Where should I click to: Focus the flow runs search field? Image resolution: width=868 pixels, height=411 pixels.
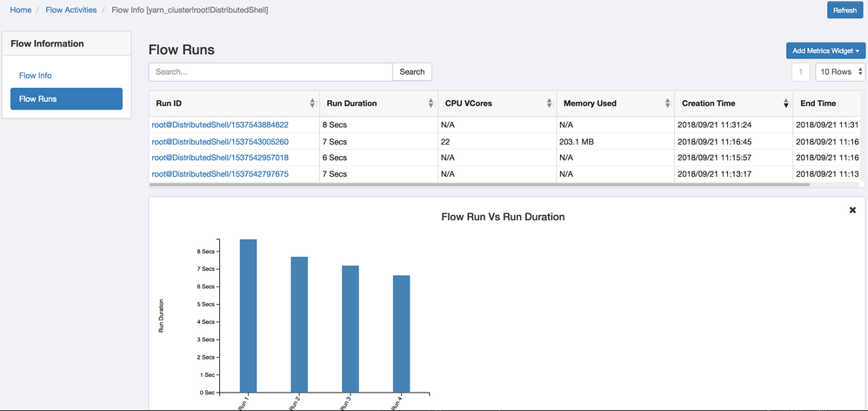pos(270,72)
